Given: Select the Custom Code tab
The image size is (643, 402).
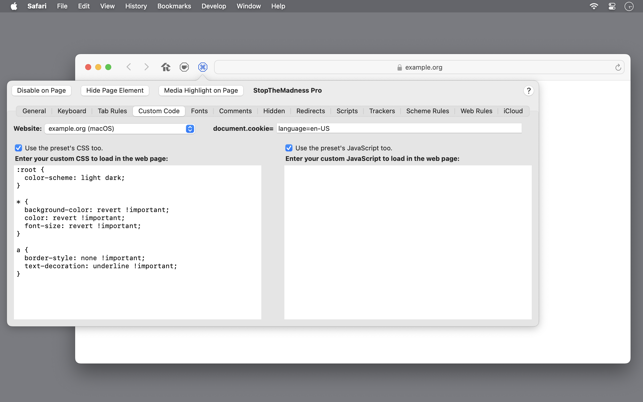Looking at the screenshot, I should coord(159,111).
